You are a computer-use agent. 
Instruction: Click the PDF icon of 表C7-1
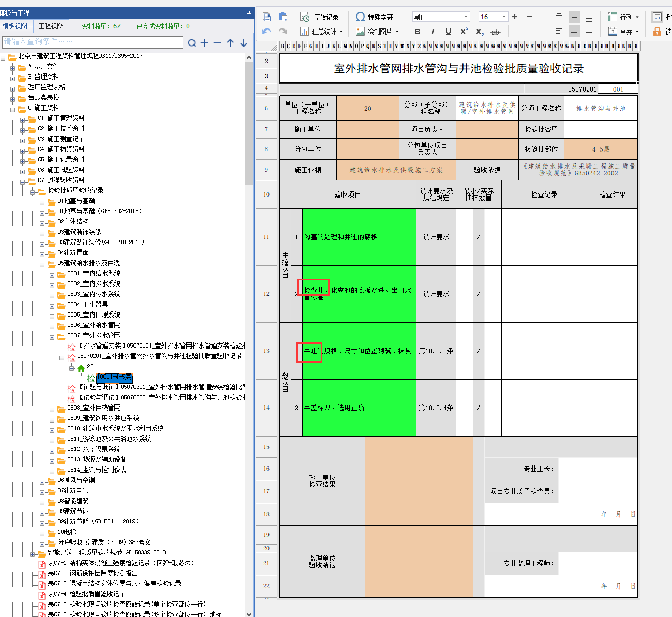point(42,564)
